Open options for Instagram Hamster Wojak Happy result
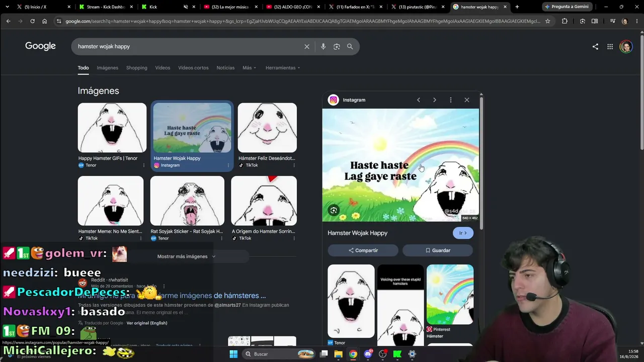This screenshot has width=644, height=362. (228, 165)
